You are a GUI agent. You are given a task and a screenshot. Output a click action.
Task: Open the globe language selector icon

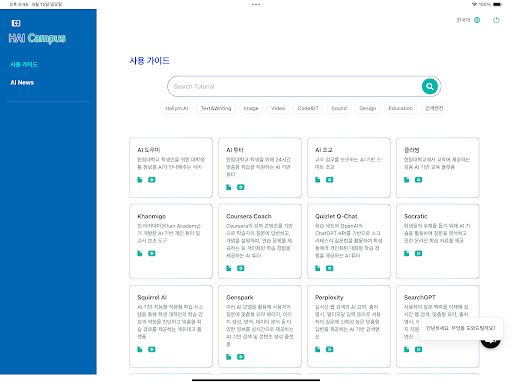click(477, 20)
